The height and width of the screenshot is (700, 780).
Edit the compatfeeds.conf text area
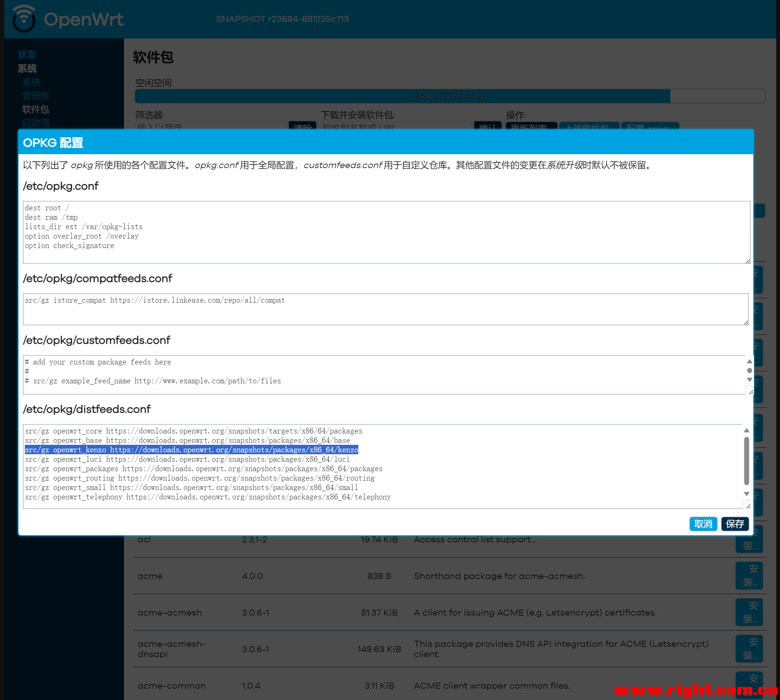[385, 309]
